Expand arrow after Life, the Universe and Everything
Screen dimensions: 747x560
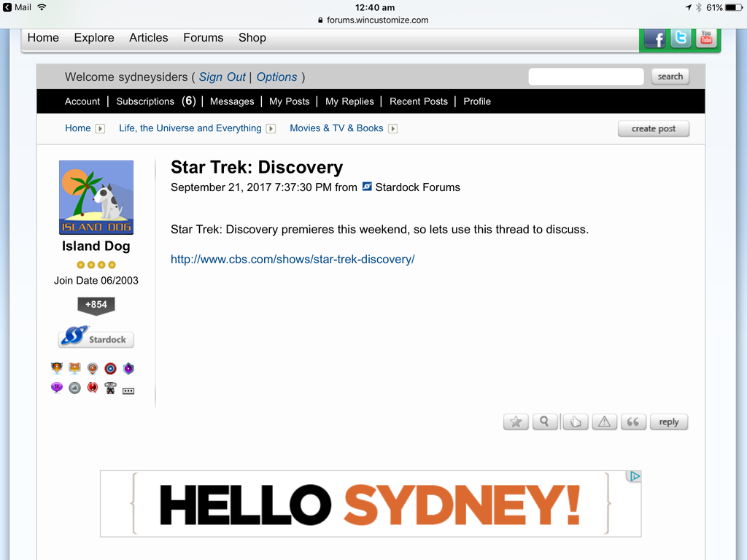point(271,128)
